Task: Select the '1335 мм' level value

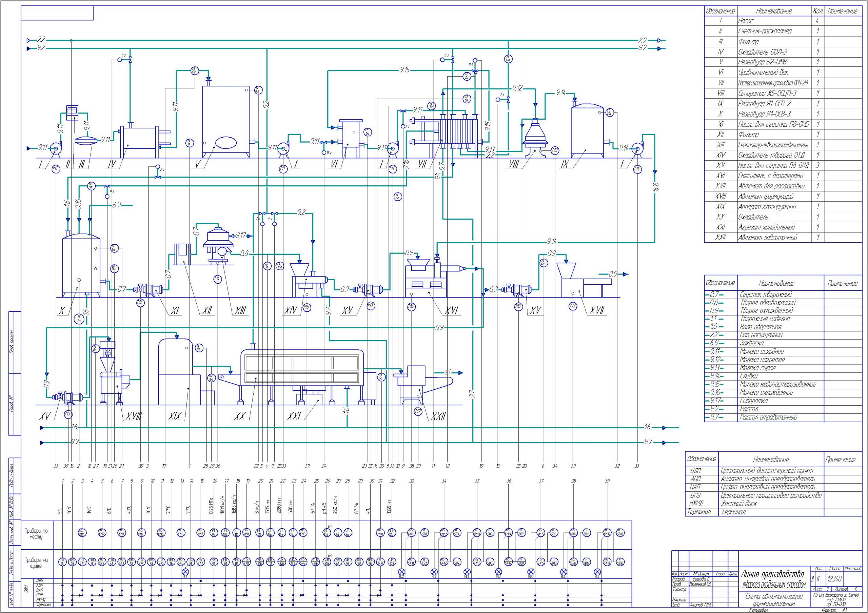Action: click(x=389, y=508)
